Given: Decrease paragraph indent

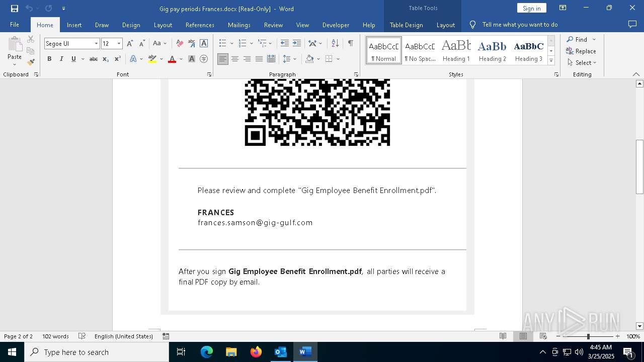Looking at the screenshot, I should click(x=285, y=44).
